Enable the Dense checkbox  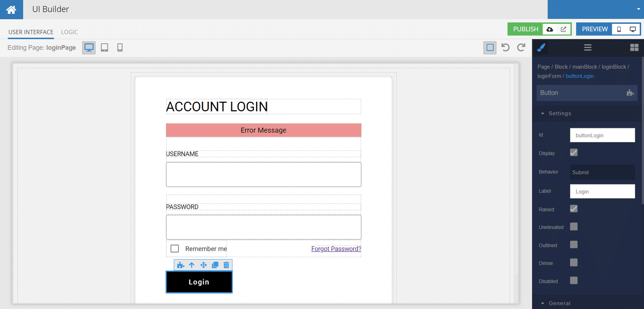pyautogui.click(x=574, y=263)
